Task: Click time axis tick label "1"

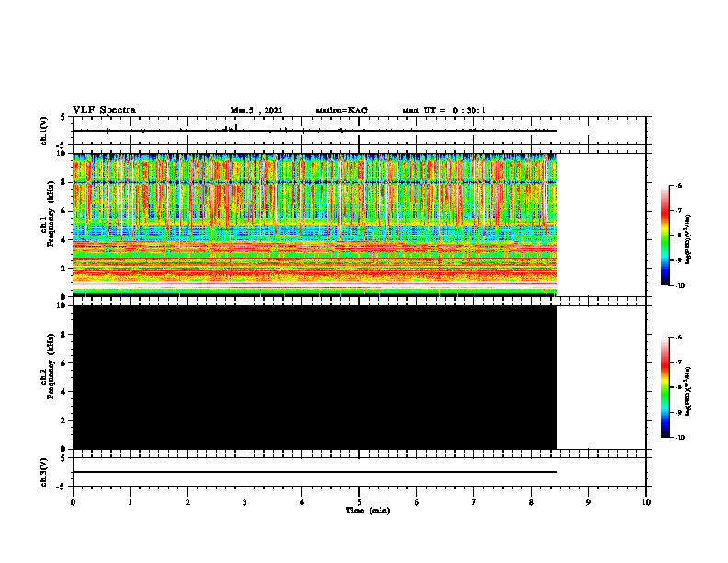Action: (x=130, y=502)
